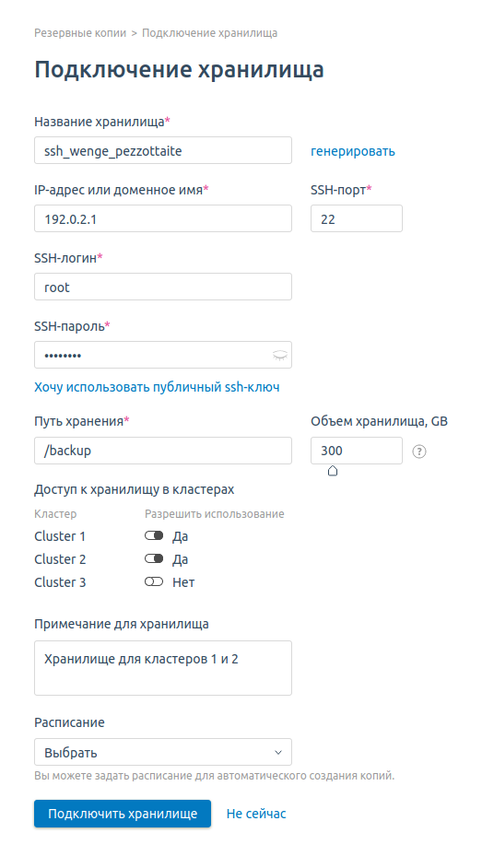Click the IP-адрес или доменное имя field
This screenshot has width=494, height=868.
pyautogui.click(x=163, y=218)
